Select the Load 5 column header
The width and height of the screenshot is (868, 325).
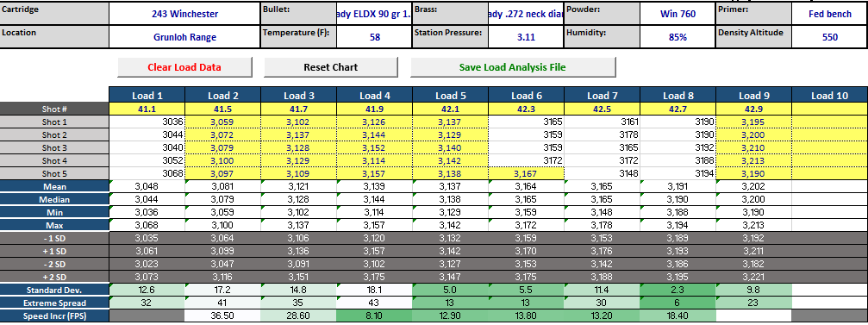450,95
